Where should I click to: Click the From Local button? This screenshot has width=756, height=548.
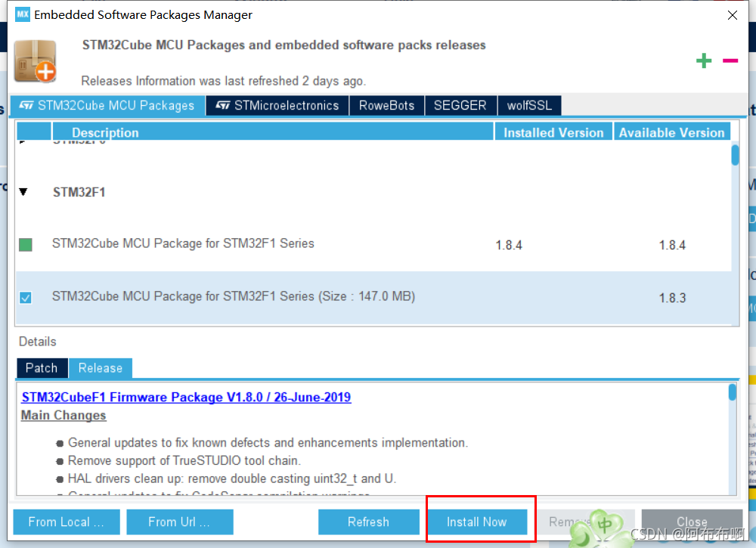pyautogui.click(x=67, y=522)
